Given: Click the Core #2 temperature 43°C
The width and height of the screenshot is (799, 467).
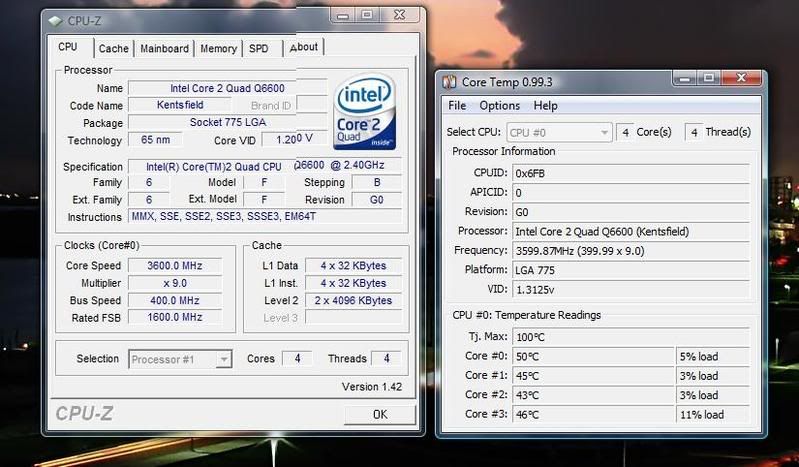Looking at the screenshot, I should click(x=594, y=395).
